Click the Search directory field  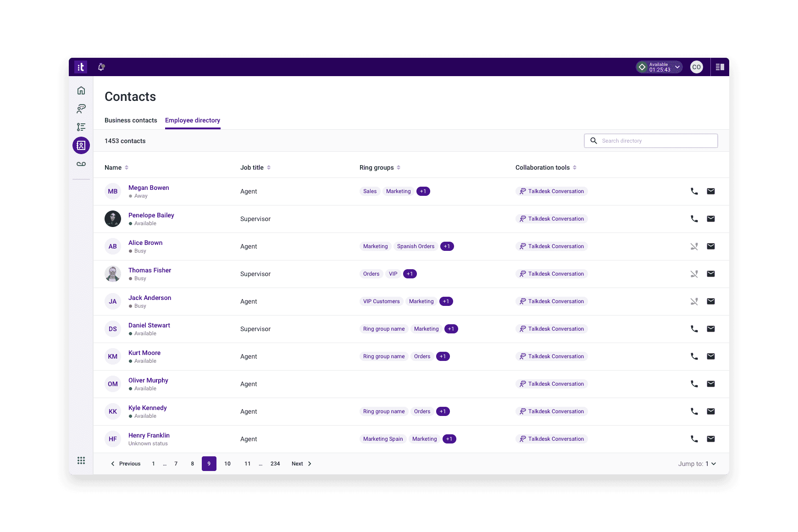651,141
